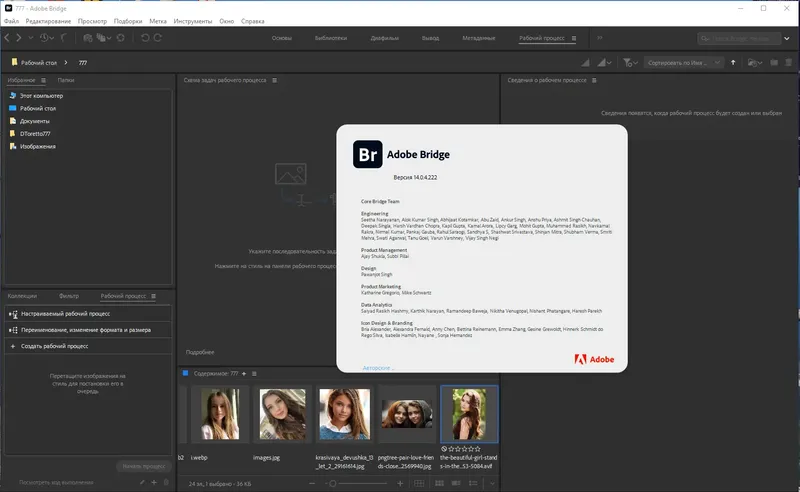Open recent folders icon dropdown
The height and width of the screenshot is (492, 800).
755,62
